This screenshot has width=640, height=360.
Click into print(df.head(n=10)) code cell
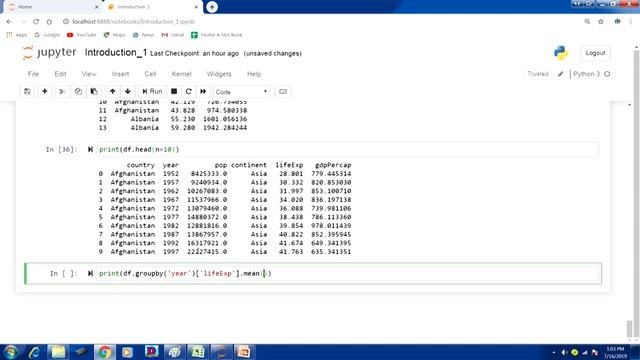click(x=348, y=149)
